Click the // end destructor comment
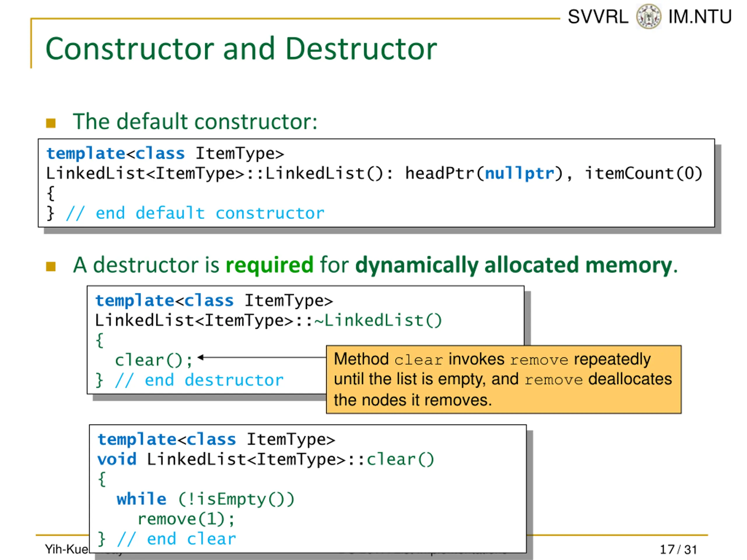Screen dimensions: 747x560 199,380
